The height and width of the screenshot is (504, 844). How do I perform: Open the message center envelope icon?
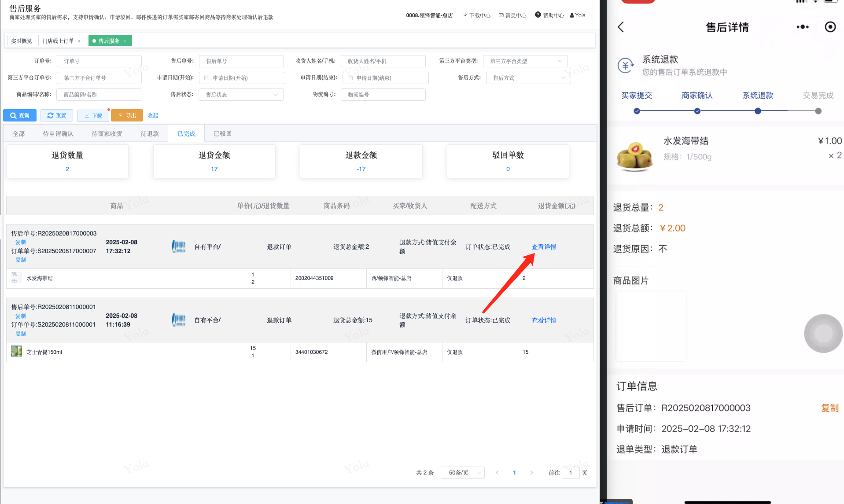[501, 15]
